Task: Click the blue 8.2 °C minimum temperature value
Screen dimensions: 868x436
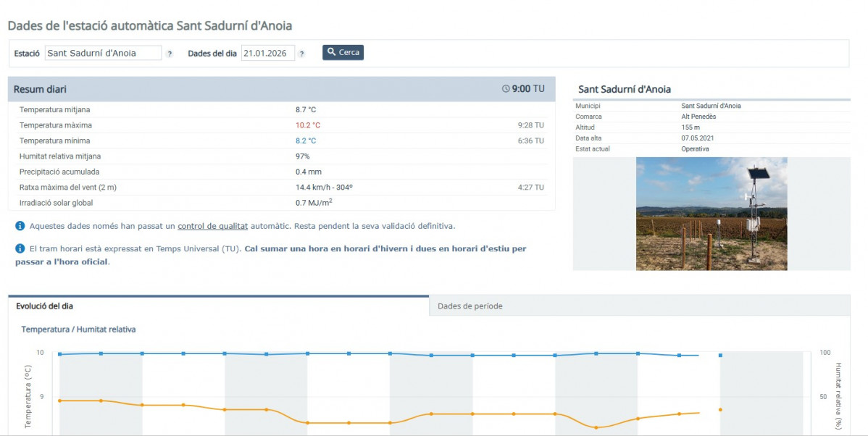Action: [305, 141]
